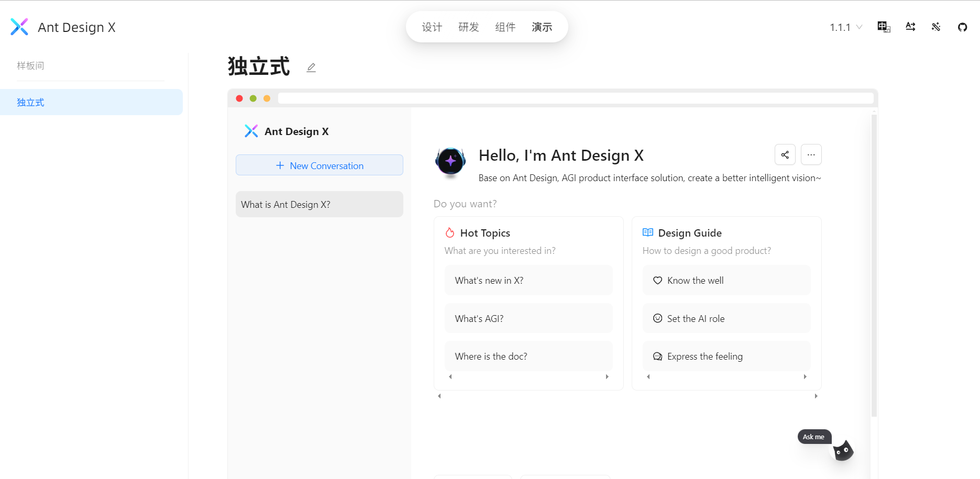Click the 'Ask me' tooltip bubble

coord(814,437)
